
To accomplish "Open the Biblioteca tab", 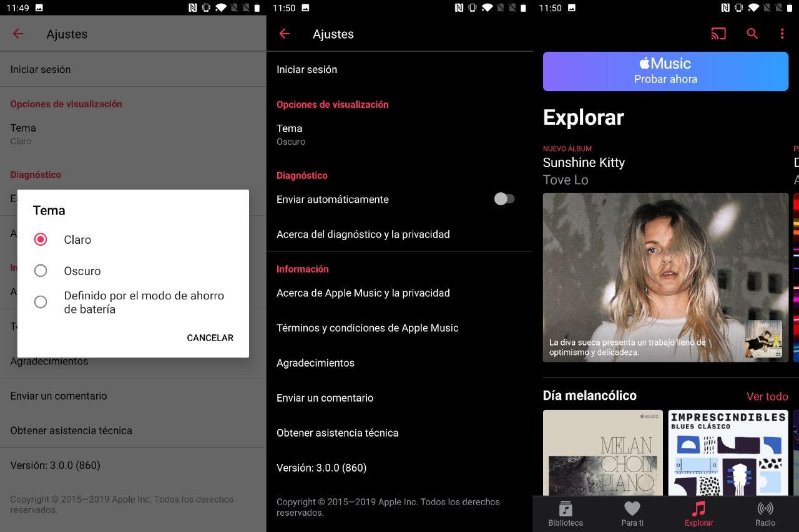I will [x=566, y=514].
